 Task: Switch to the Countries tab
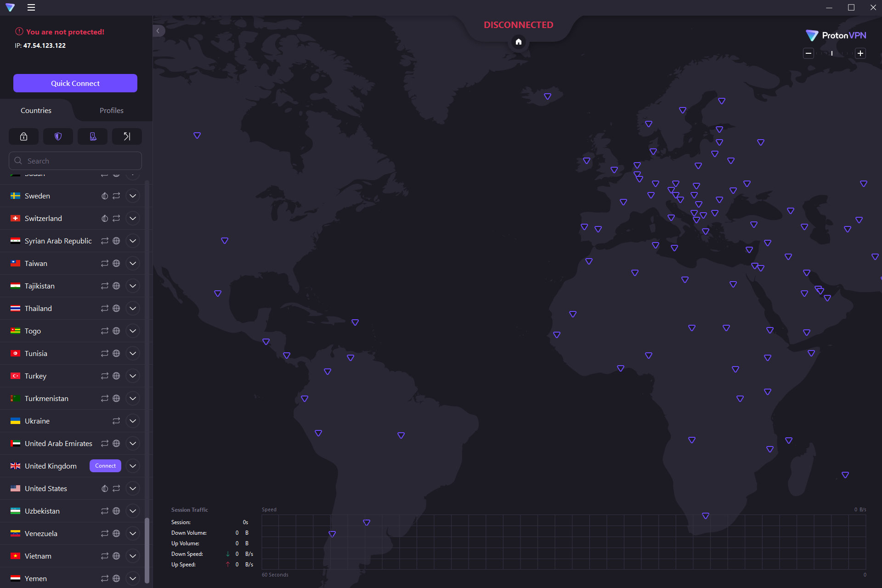pyautogui.click(x=36, y=110)
